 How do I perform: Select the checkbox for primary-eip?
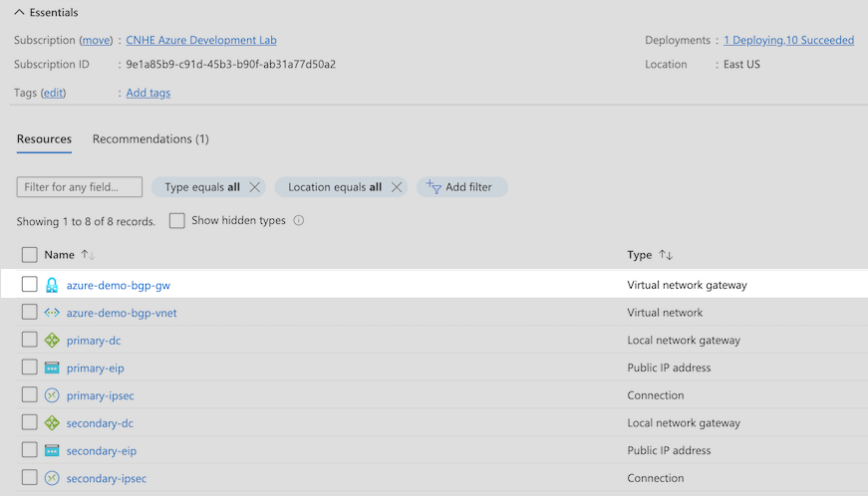(x=29, y=368)
